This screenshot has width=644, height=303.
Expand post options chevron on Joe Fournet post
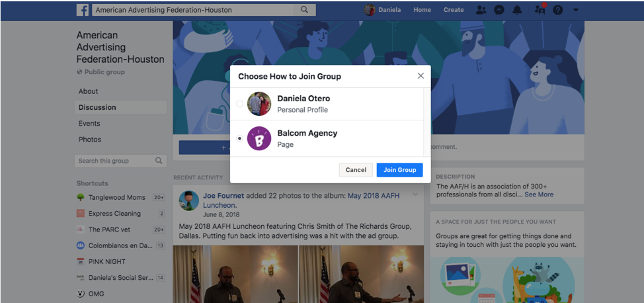[415, 195]
